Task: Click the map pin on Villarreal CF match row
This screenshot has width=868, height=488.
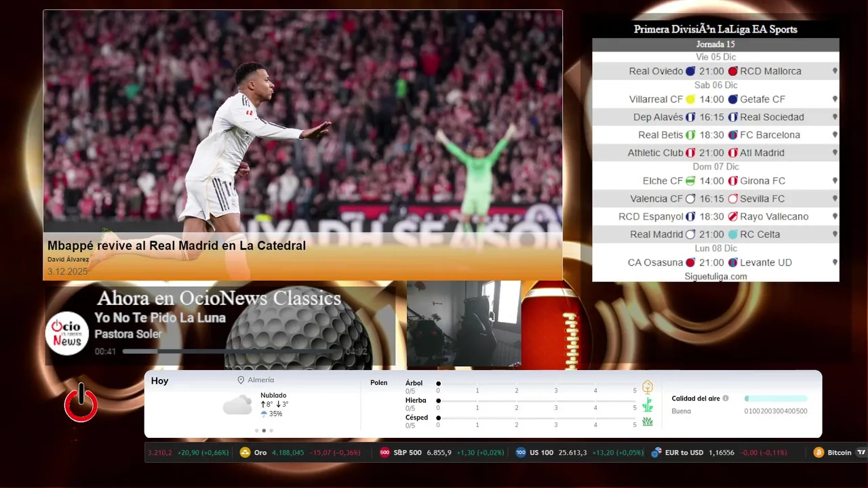Action: [835, 99]
